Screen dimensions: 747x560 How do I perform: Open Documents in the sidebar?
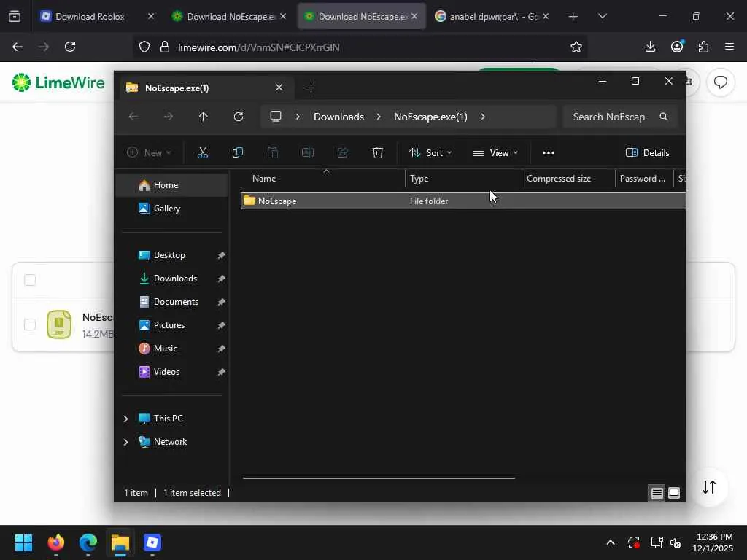point(176,302)
